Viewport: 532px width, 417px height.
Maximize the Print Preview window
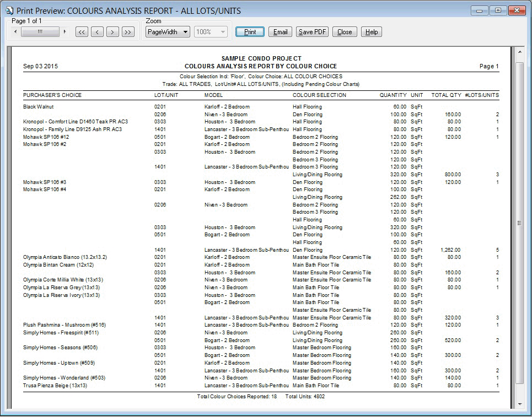pos(498,10)
